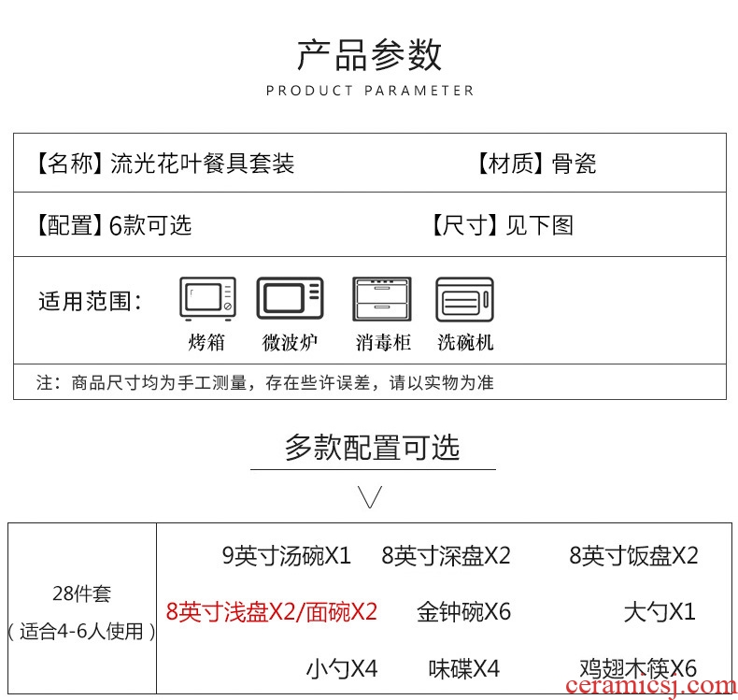This screenshot has width=738, height=700.
Task: Select the red 8英寸浅盘X2/面碗X2 option
Action: coord(272,612)
